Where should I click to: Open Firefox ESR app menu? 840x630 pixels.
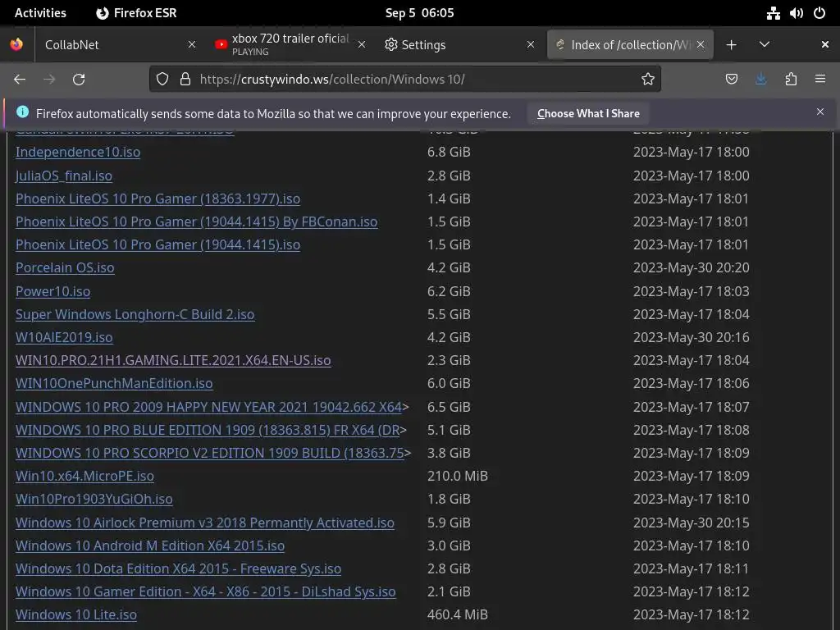(136, 13)
